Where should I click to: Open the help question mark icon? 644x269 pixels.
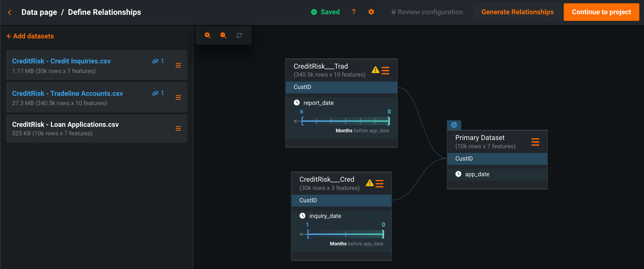354,12
